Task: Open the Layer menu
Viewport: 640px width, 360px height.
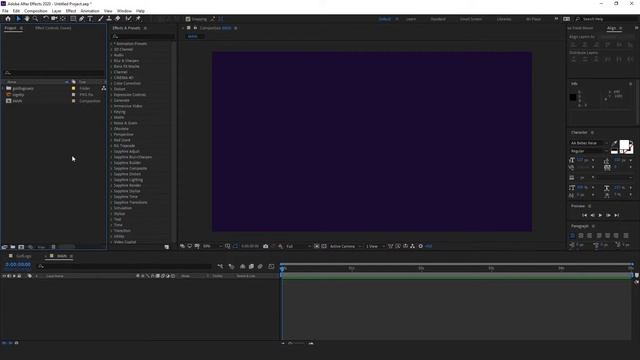Action: pos(57,11)
